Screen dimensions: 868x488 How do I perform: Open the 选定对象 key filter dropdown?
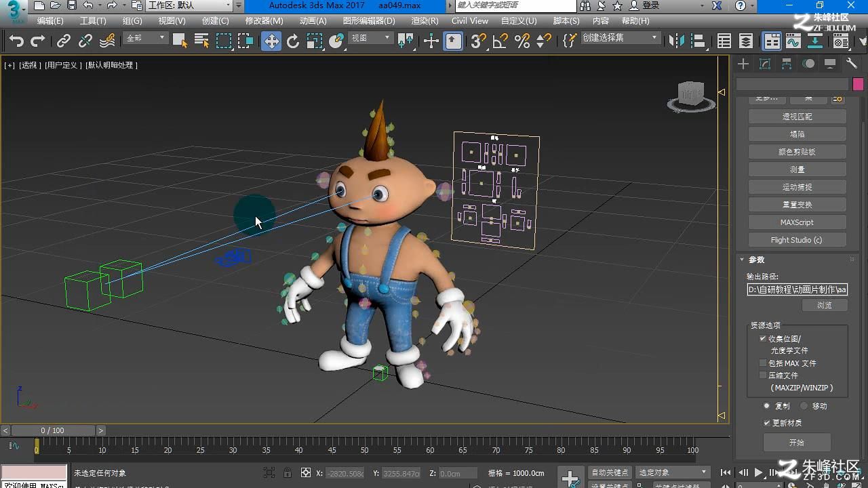pyautogui.click(x=673, y=472)
